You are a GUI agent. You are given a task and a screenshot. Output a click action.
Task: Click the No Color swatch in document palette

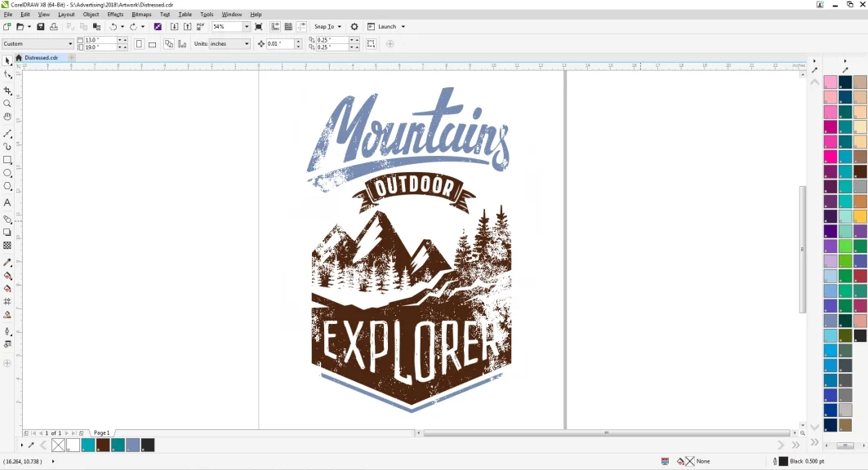coord(58,446)
